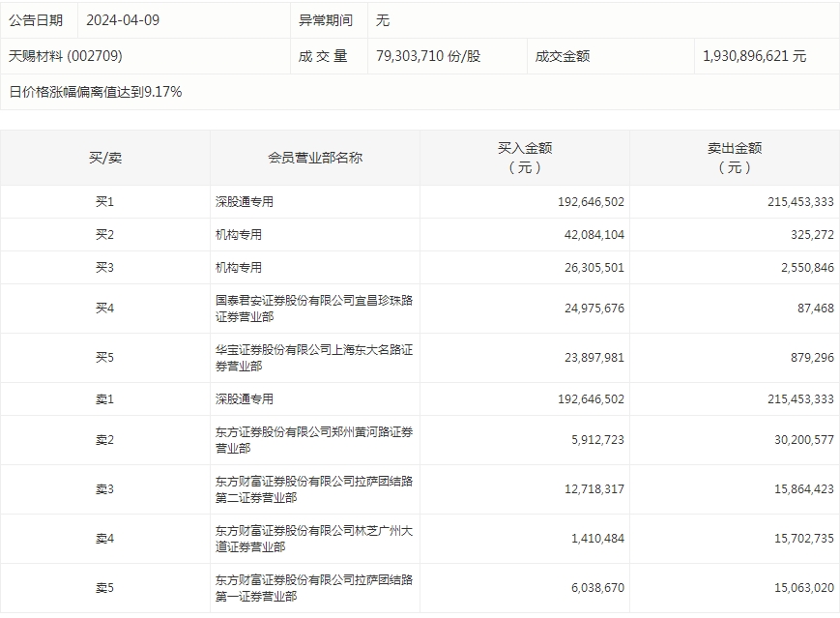Click 华宝证券 上海东大名路 branch name
Viewport: 840px width, 618px height.
(314, 358)
